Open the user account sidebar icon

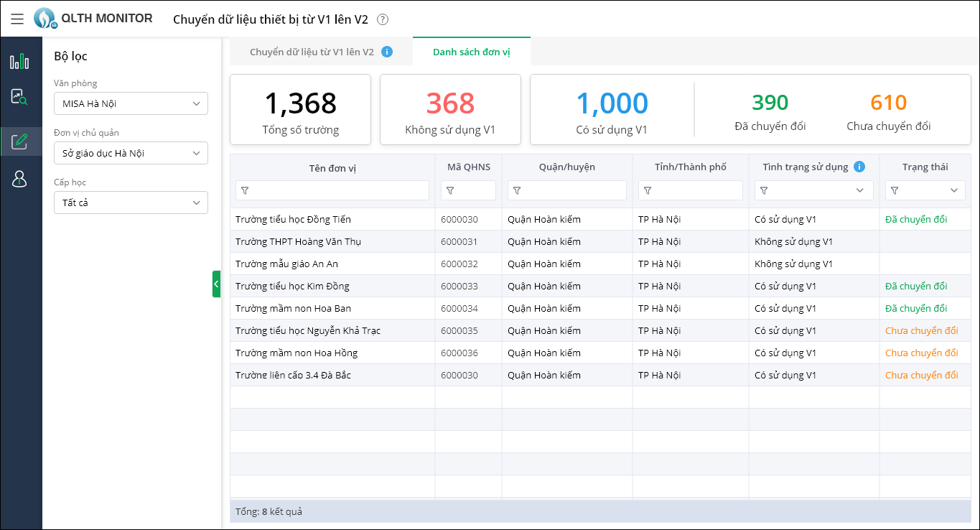19,179
